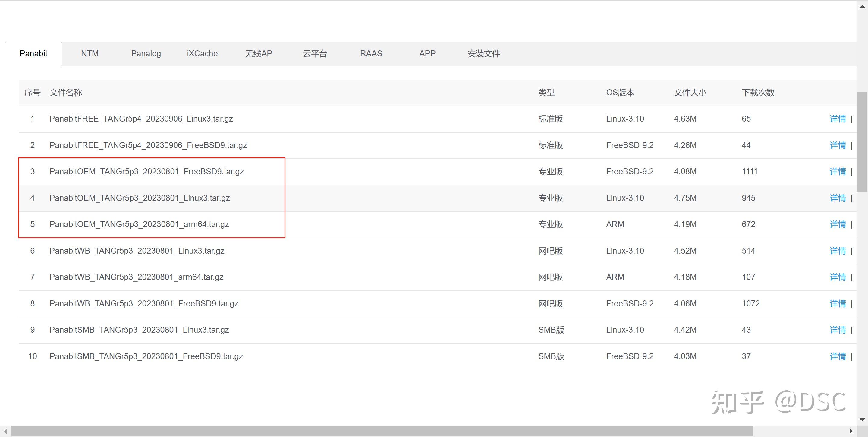Open 详情 for PanabitOEM FreeBSD9 row
The height and width of the screenshot is (437, 868).
(x=838, y=172)
